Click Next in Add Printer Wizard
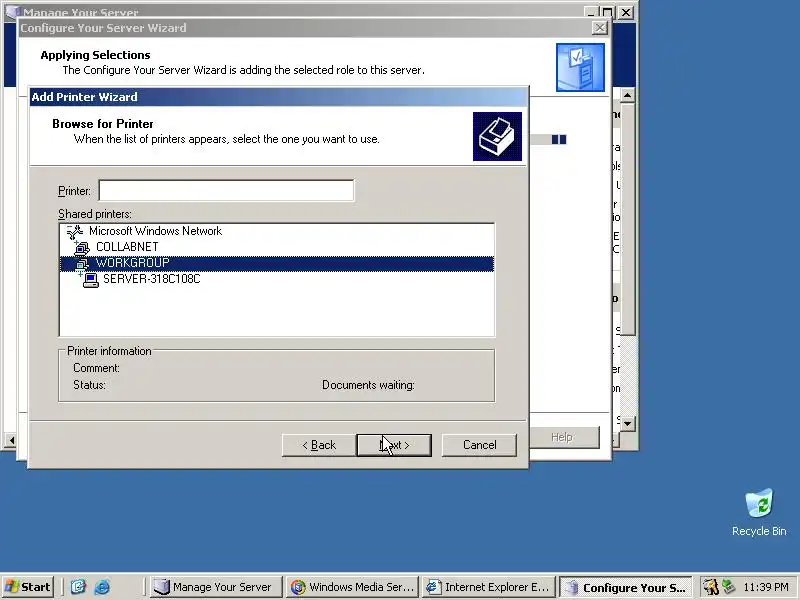Viewport: 800px width, 600px height. click(394, 445)
